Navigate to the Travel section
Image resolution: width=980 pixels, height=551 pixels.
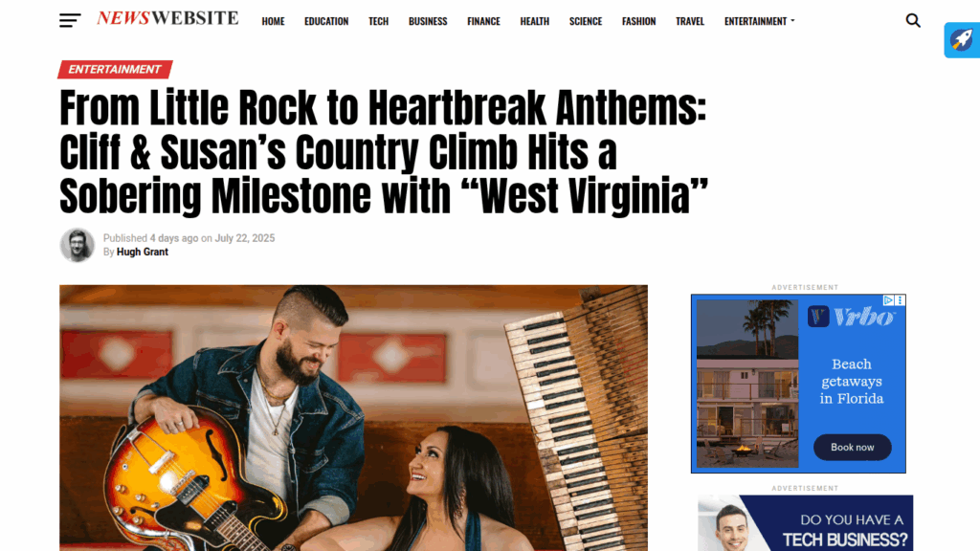[x=690, y=21]
